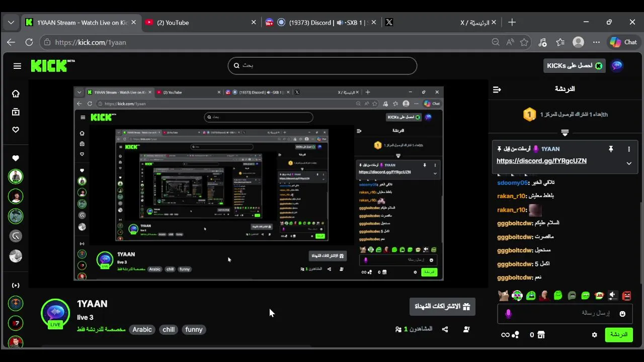The image size is (644, 362).
Task: Click the Arabic tag
Action: 142,330
